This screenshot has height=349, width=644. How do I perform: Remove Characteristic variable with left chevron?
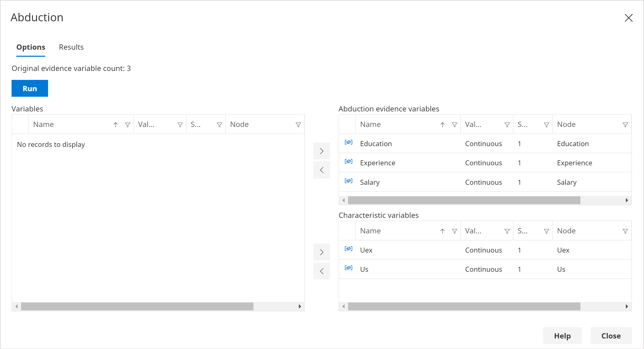pyautogui.click(x=321, y=271)
